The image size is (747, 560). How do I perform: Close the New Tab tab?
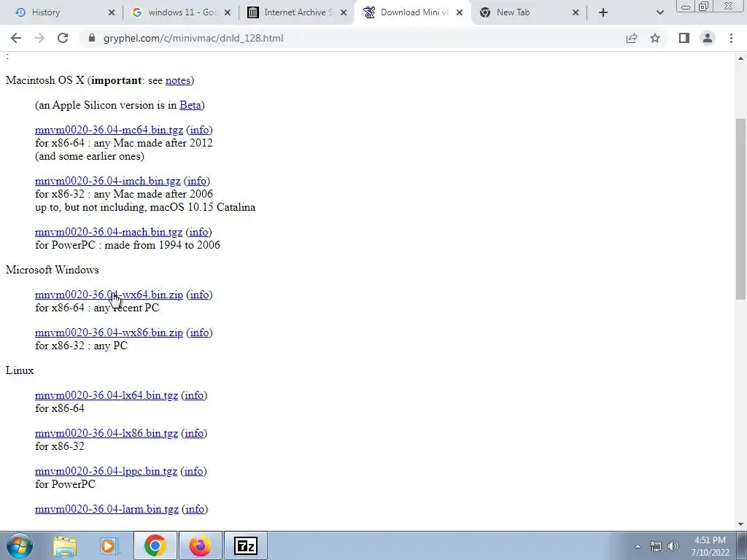(x=576, y=12)
